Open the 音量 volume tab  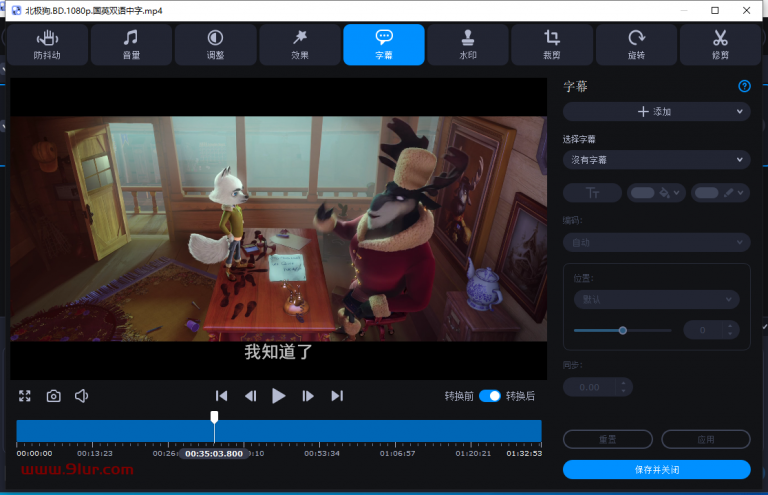click(x=131, y=45)
